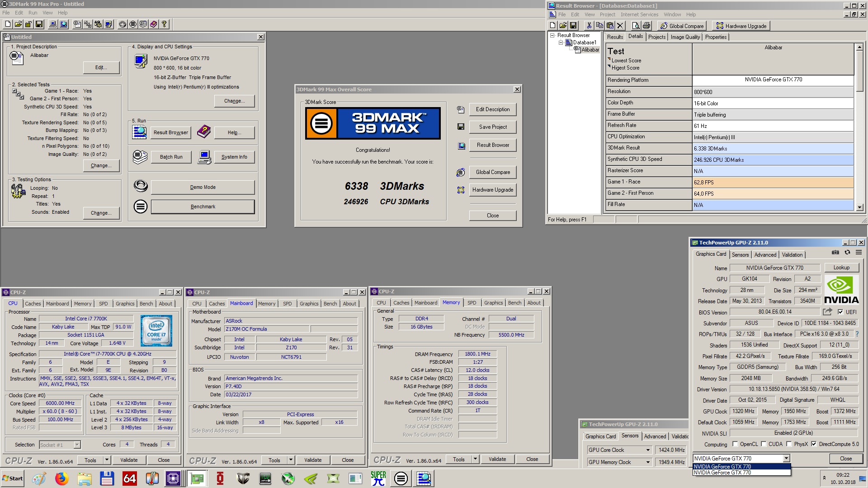
Task: Toggle CUDA checkbox in GPU-Z
Action: [764, 444]
